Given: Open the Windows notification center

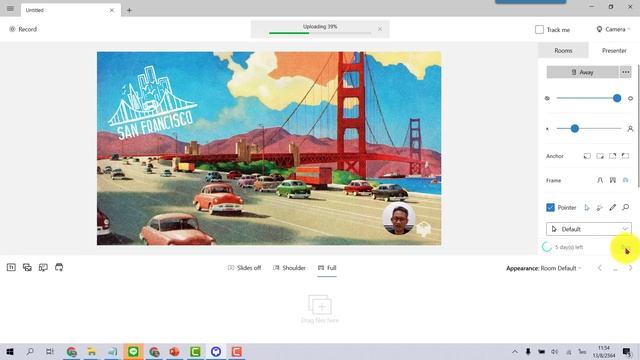Looking at the screenshot, I should click(x=627, y=351).
